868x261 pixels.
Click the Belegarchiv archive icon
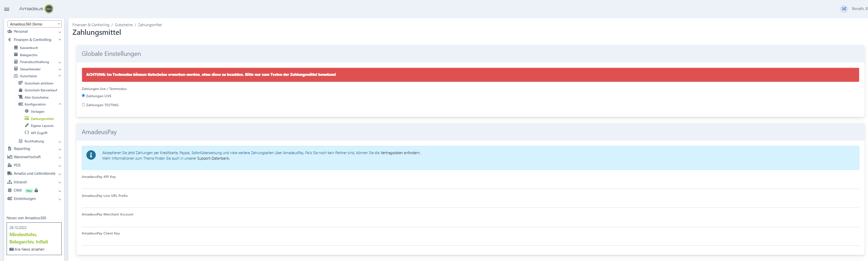pos(16,55)
